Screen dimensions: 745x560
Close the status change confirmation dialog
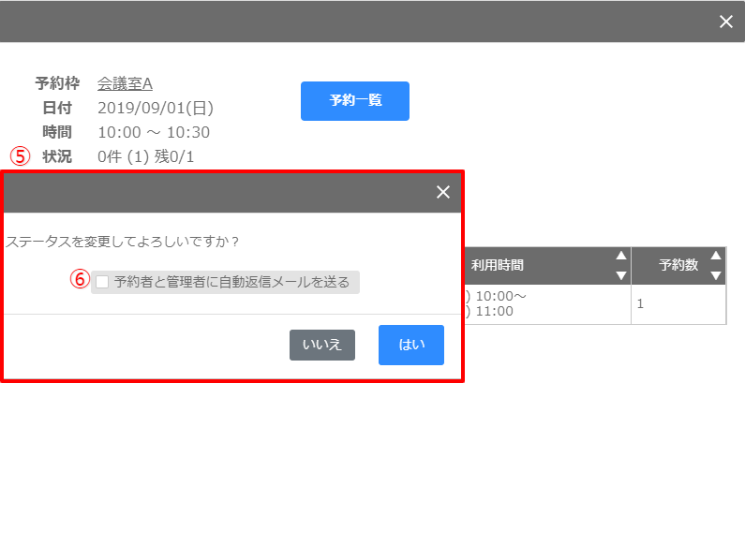click(443, 192)
